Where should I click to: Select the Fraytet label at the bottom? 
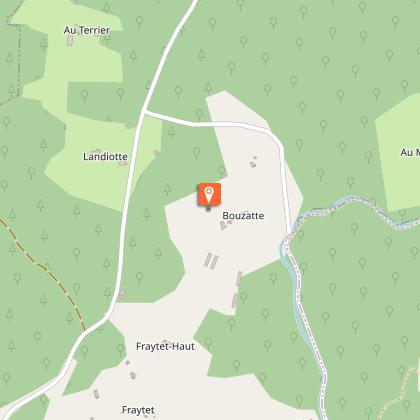(x=138, y=410)
